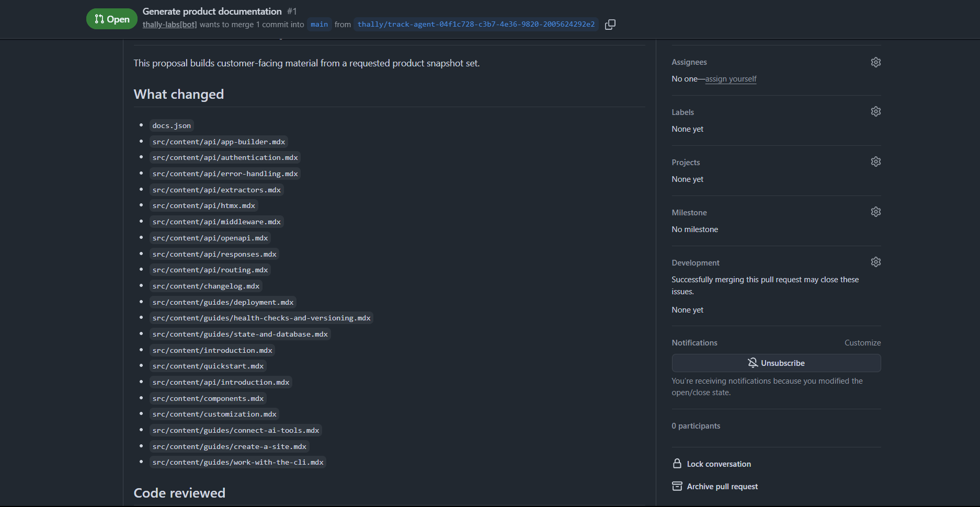Click src/content/components.mdx entry
980x507 pixels.
point(208,398)
